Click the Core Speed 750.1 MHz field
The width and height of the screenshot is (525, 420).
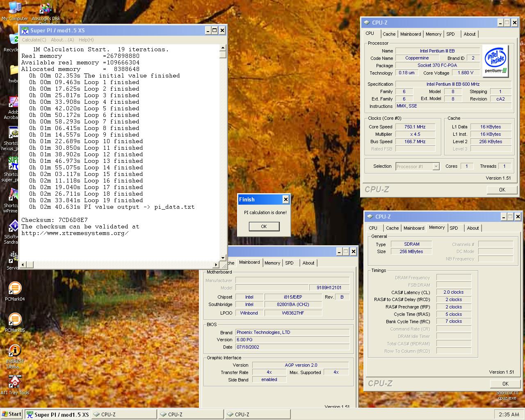coord(415,127)
